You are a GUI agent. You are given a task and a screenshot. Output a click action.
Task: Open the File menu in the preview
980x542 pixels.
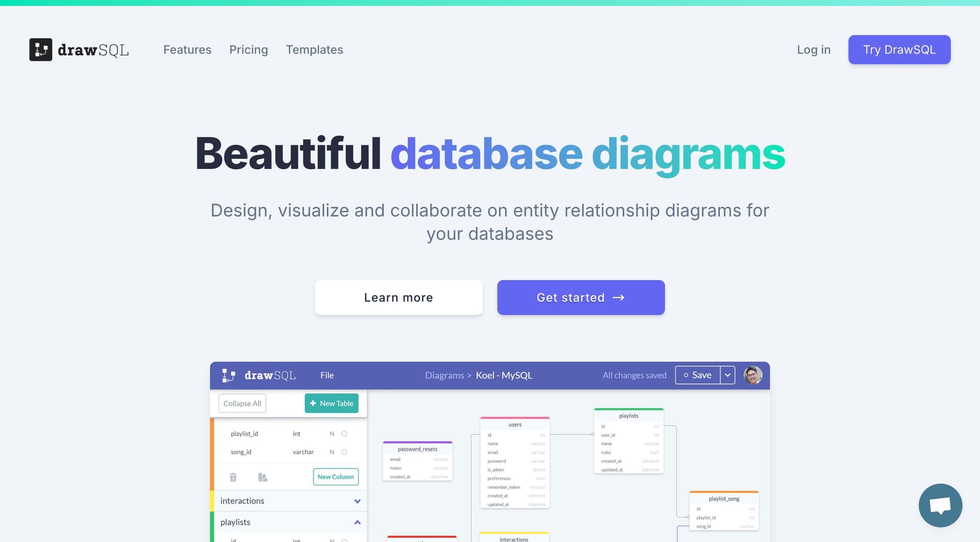click(x=327, y=375)
